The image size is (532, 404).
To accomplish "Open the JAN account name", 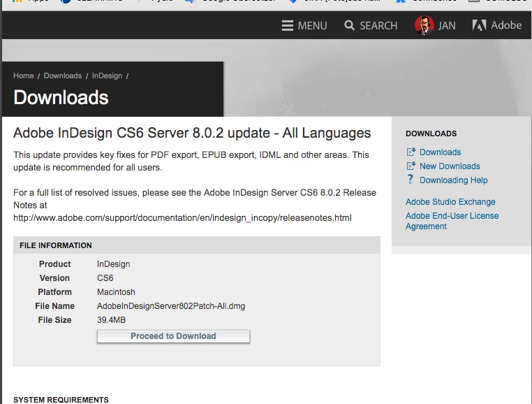I will click(x=447, y=25).
